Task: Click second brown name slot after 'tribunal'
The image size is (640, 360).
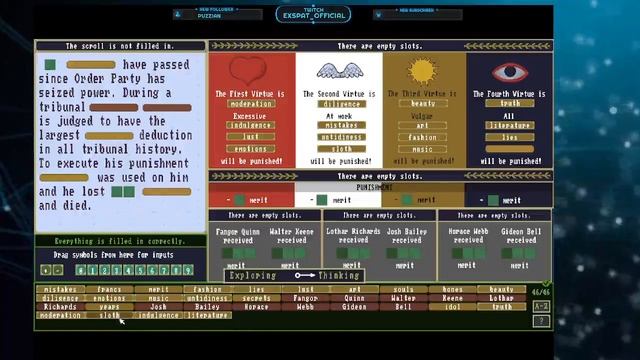Action: click(x=167, y=108)
